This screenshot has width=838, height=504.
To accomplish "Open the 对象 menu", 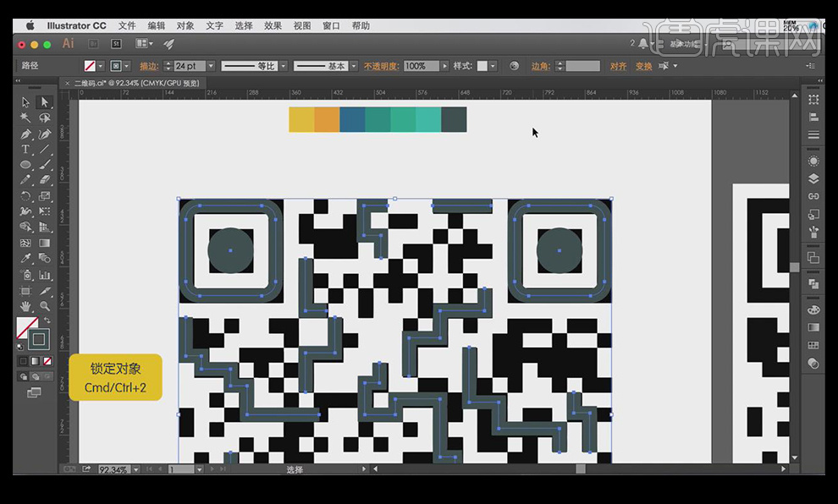I will [x=185, y=26].
